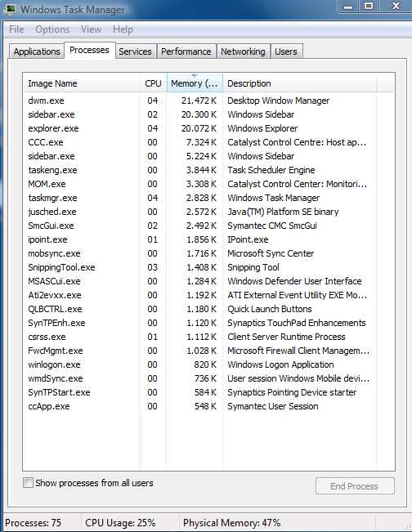The image size is (412, 532).
Task: Select the wmdSync.exe process
Action: coord(200,378)
